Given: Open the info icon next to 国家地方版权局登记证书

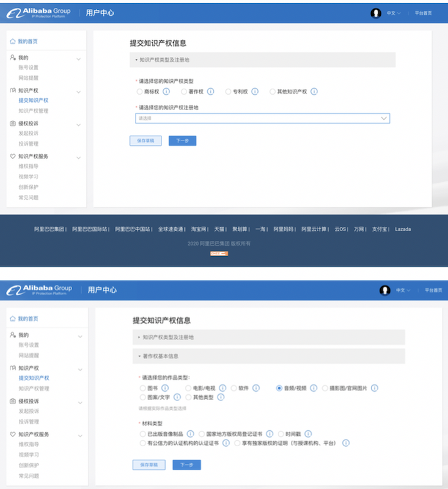Looking at the screenshot, I should tap(270, 434).
